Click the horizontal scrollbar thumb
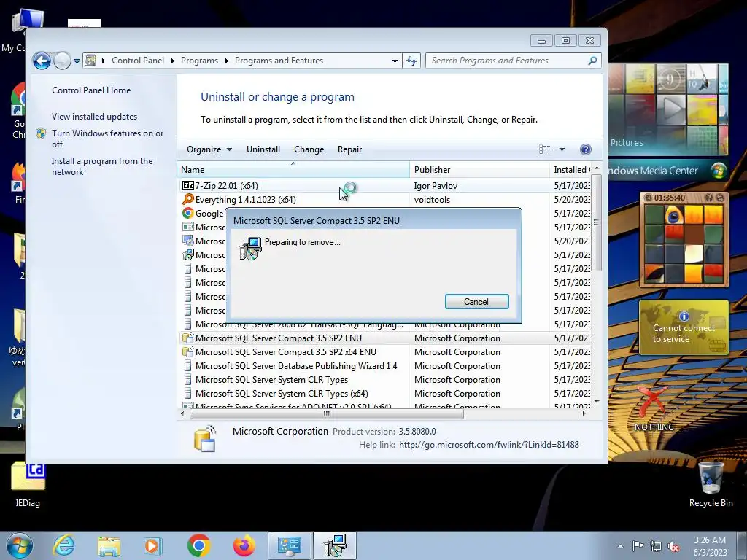This screenshot has height=560, width=747. coord(326,414)
